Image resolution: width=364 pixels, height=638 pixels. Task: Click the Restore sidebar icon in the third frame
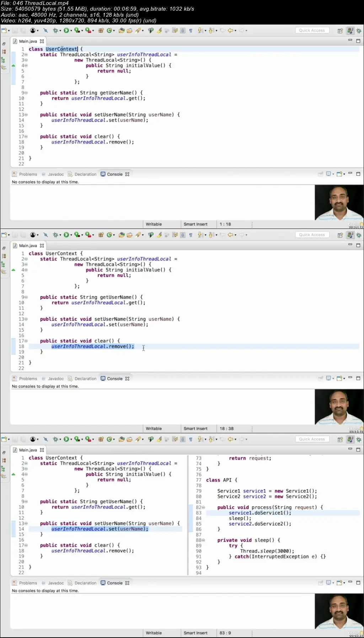coord(4,452)
